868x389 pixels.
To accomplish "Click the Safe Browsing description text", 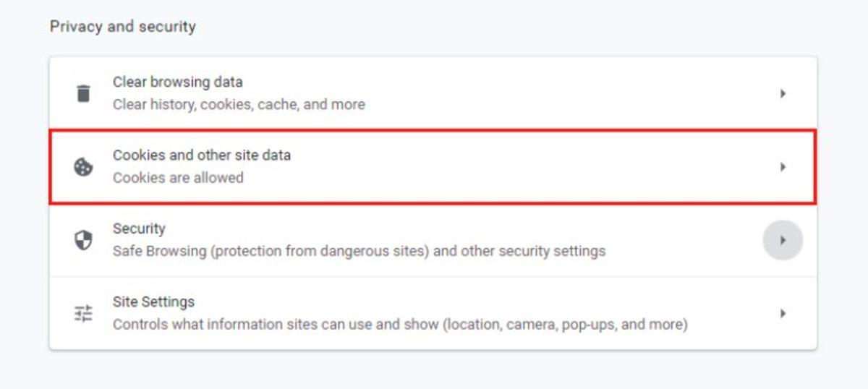I will click(359, 252).
